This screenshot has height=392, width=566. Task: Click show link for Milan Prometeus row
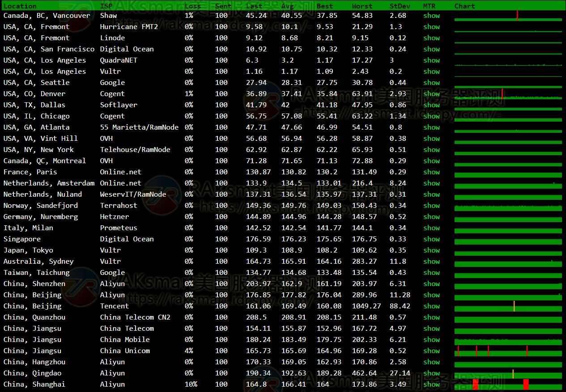(x=431, y=228)
